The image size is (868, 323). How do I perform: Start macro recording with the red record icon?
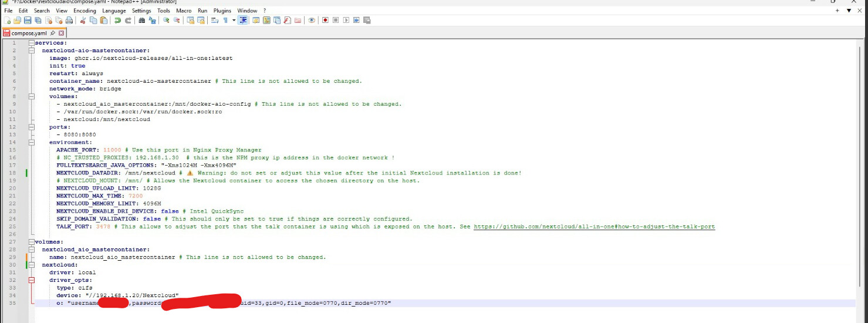click(x=325, y=21)
